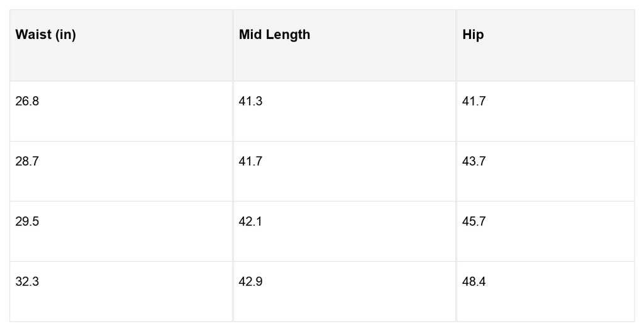Select the waist value 29.5 cell

[x=121, y=232]
